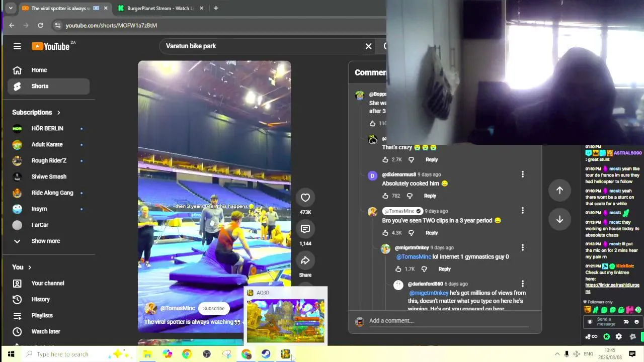The image size is (644, 362).
Task: Go to previous short with up arrow
Action: coord(559,190)
